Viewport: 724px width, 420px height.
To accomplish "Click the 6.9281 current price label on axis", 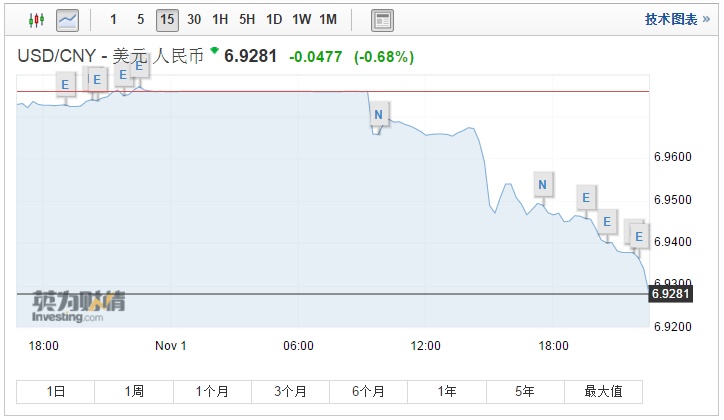I will (672, 294).
